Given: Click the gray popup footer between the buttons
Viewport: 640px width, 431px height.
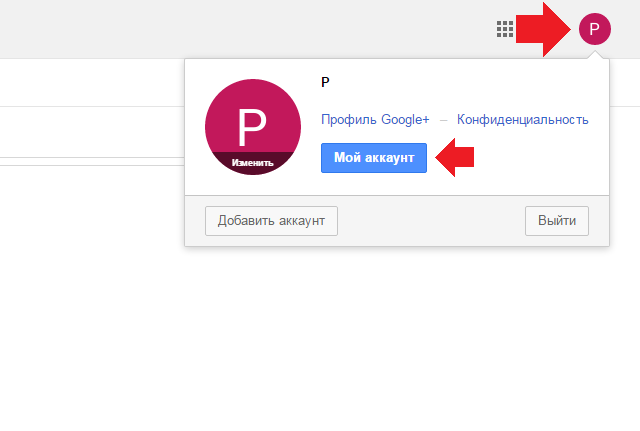Looking at the screenshot, I should coord(431,221).
